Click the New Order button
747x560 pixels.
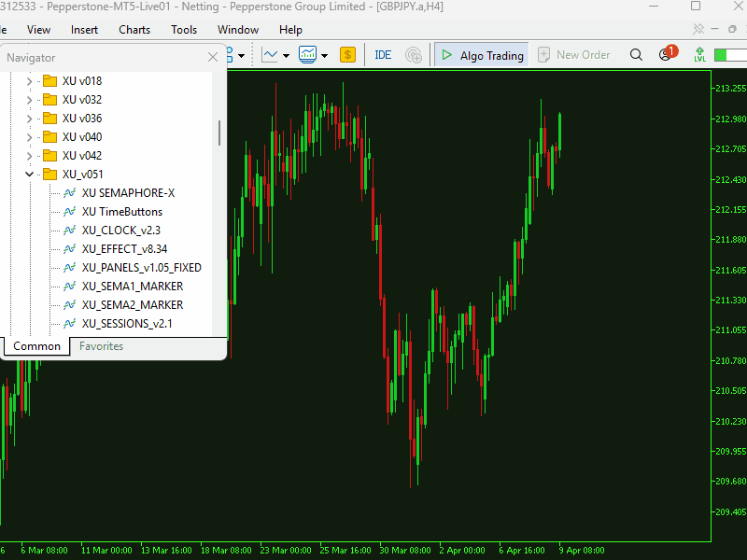[x=573, y=55]
